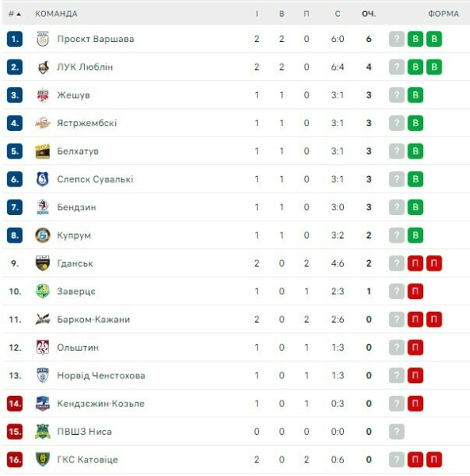Click the Купрум team logo
470x476 pixels.
[x=43, y=236]
